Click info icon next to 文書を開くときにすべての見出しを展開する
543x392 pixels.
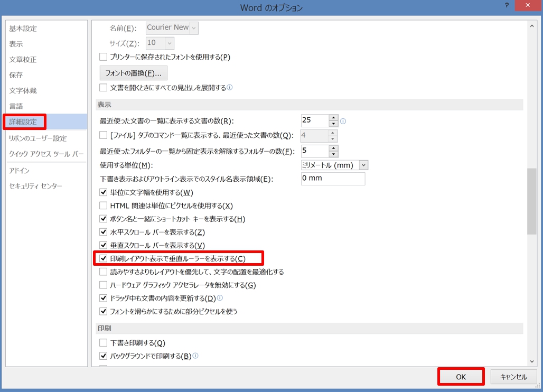[x=230, y=87]
